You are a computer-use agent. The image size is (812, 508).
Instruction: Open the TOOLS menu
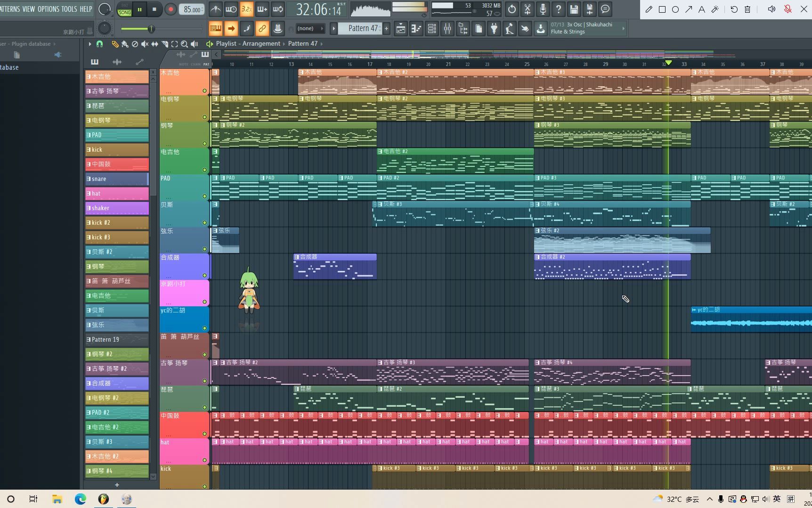[69, 9]
